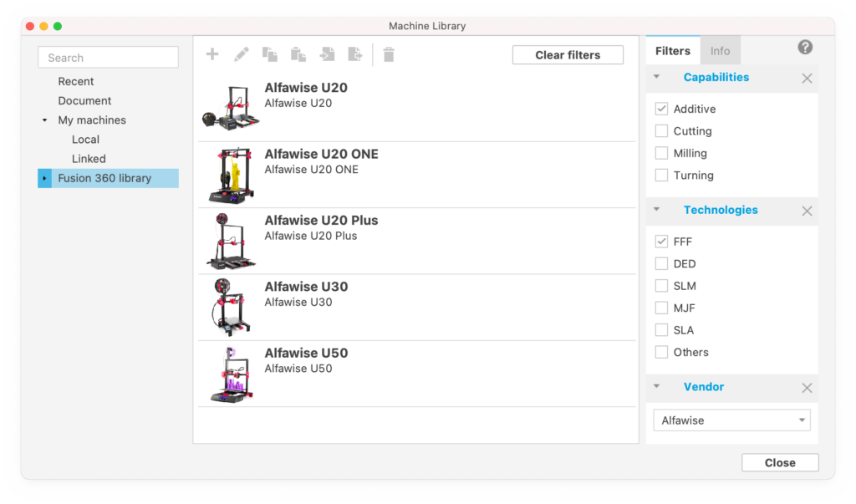856x504 pixels.
Task: Select Document in the sidebar
Action: pos(84,100)
